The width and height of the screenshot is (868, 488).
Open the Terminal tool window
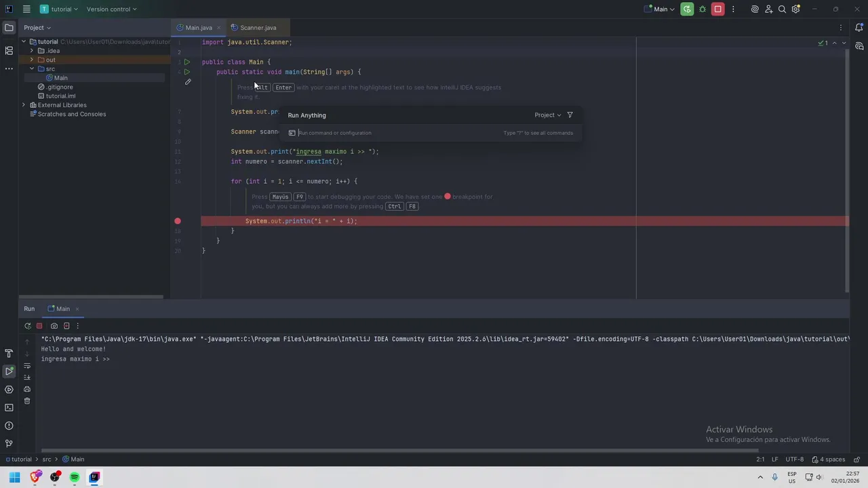pyautogui.click(x=9, y=407)
